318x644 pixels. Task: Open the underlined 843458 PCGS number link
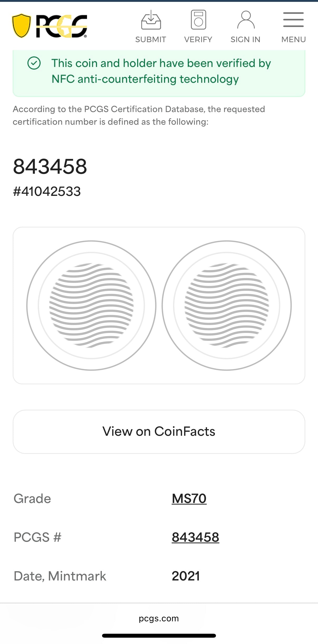[x=195, y=537]
